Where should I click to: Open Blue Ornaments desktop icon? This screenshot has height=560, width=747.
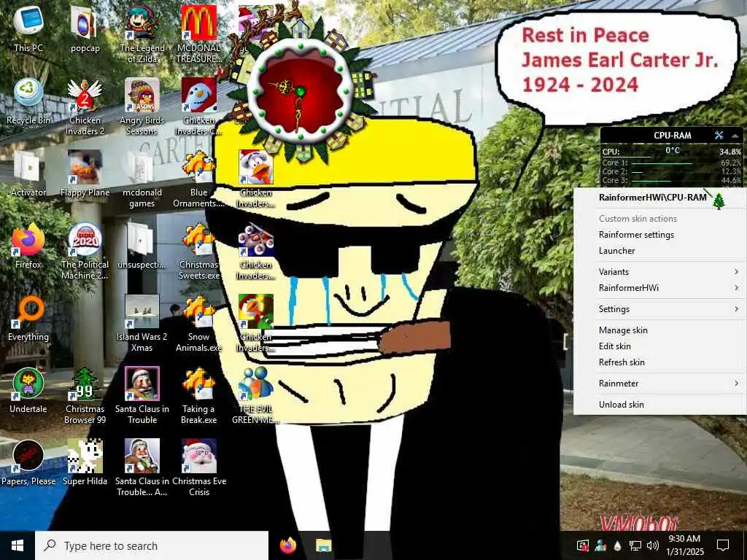click(x=198, y=178)
